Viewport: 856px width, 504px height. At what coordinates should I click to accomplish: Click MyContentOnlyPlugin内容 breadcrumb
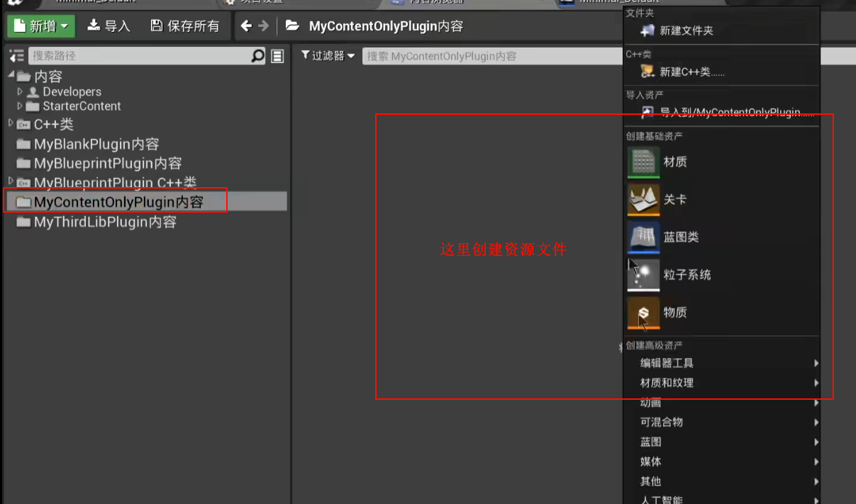[386, 26]
